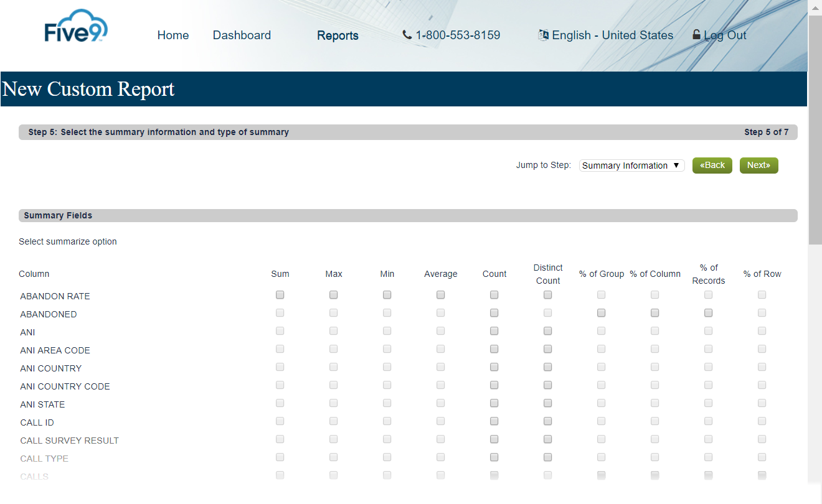Enable Average for ANI COUNTRY
This screenshot has width=822, height=504.
coord(440,366)
